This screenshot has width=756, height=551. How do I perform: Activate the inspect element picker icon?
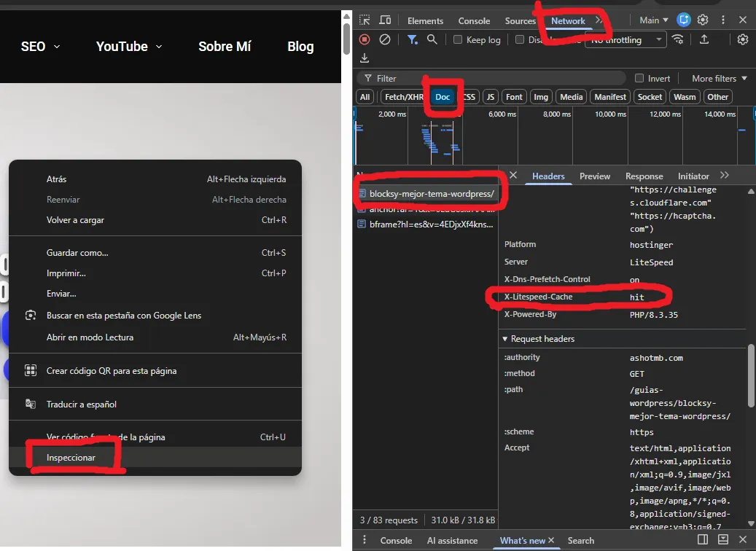[365, 20]
